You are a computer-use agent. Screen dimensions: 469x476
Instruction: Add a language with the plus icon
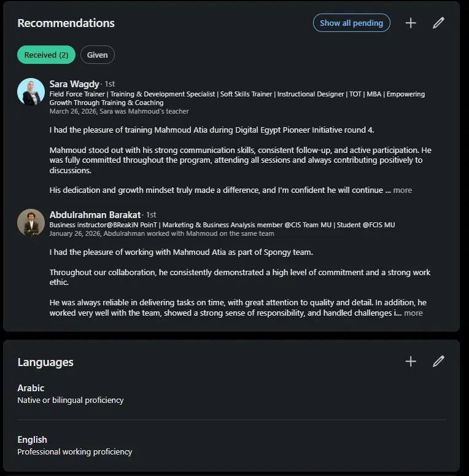click(x=411, y=361)
